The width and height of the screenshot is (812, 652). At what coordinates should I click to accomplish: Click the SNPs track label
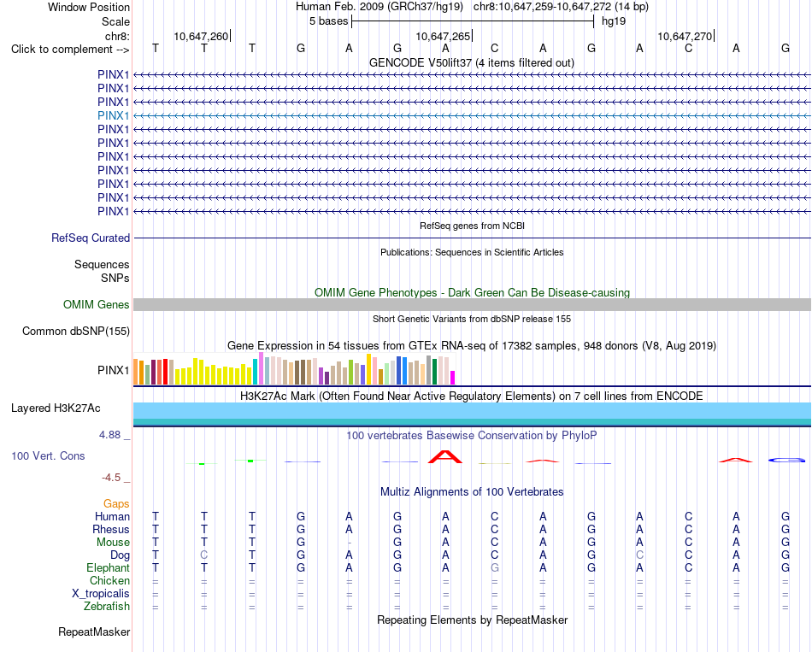(115, 278)
